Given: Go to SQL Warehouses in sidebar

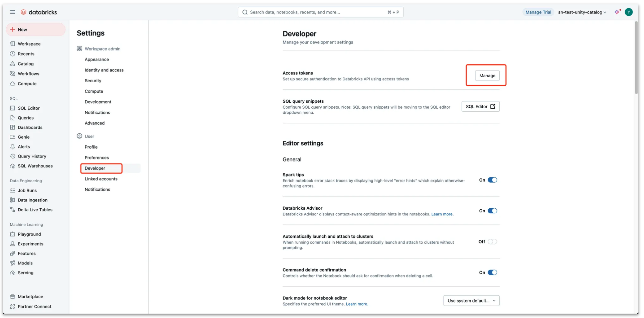Looking at the screenshot, I should 35,166.
